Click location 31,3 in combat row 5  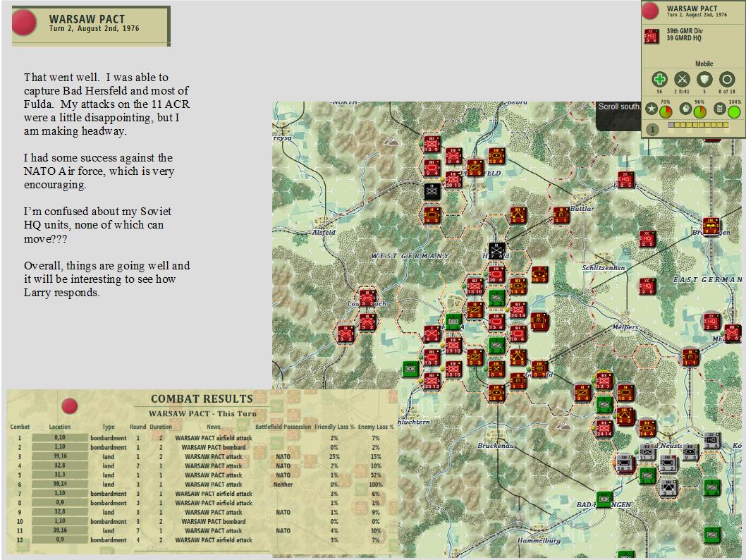pos(60,475)
